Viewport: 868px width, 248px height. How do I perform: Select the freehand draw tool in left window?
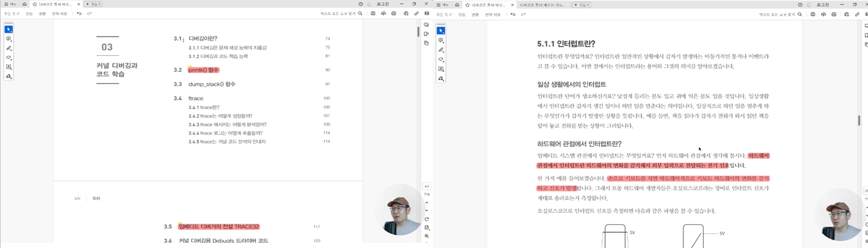pyautogui.click(x=8, y=58)
